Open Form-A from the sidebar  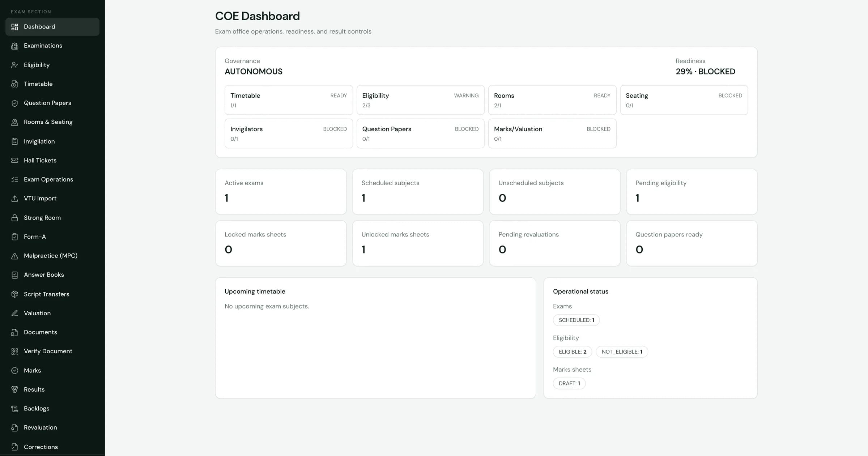pos(52,237)
